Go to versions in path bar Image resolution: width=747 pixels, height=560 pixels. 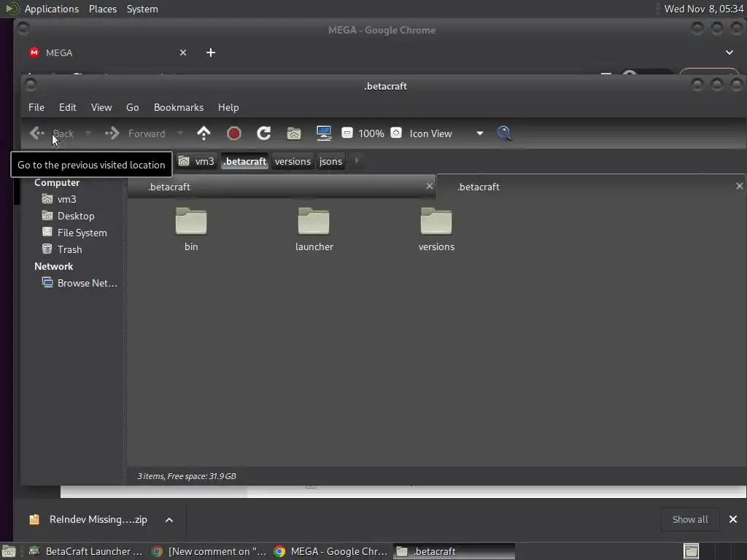(293, 161)
